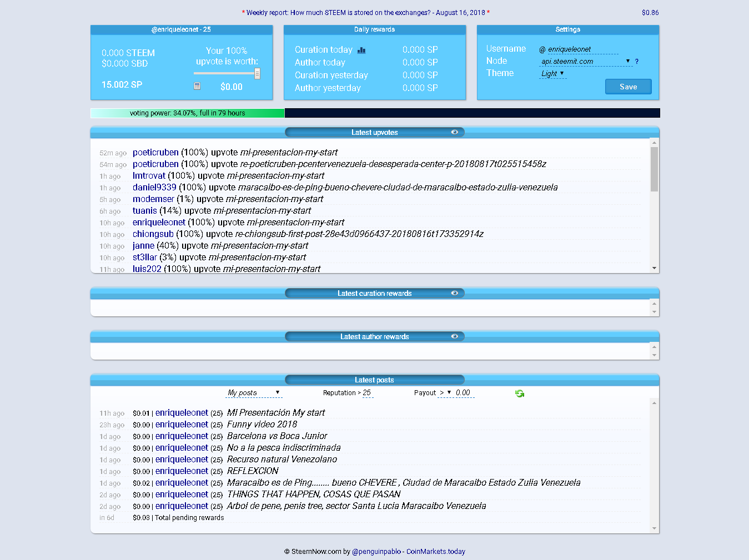The image size is (749, 560).
Task: Click the voting power progress bar
Action: click(x=375, y=113)
